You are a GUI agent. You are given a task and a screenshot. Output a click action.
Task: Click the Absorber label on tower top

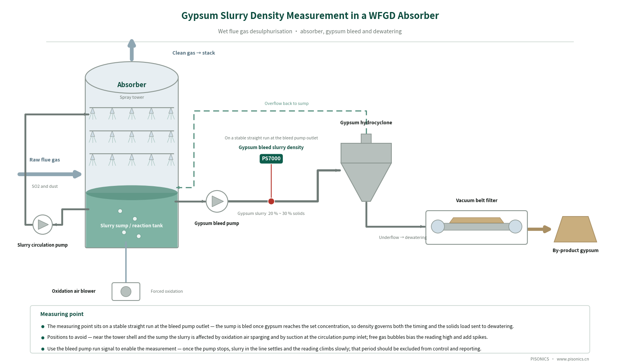pyautogui.click(x=132, y=84)
